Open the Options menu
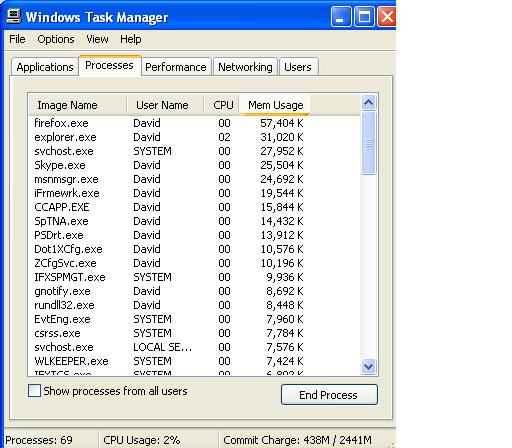The height and width of the screenshot is (448, 512). coord(56,39)
